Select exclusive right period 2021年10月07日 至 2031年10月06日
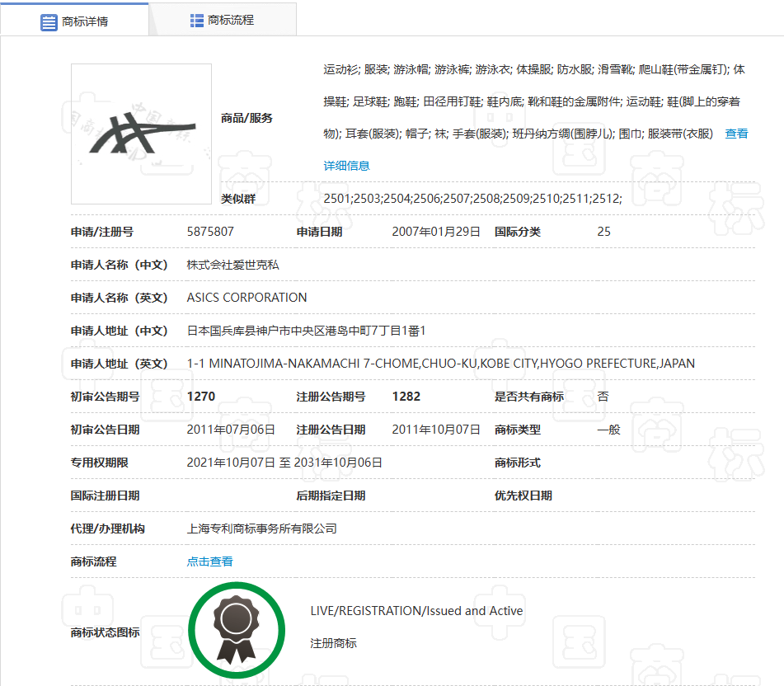784x686 pixels. [x=284, y=463]
